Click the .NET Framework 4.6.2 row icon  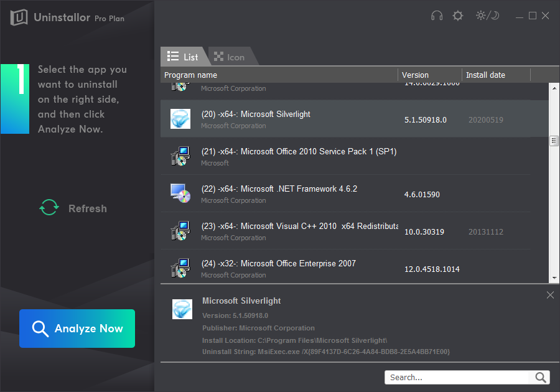[180, 194]
